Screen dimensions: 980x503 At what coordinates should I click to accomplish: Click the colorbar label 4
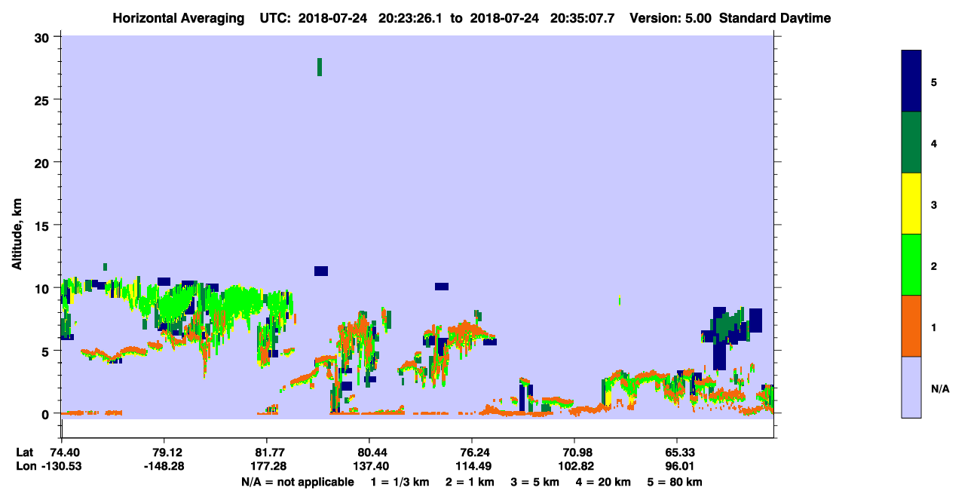click(934, 143)
